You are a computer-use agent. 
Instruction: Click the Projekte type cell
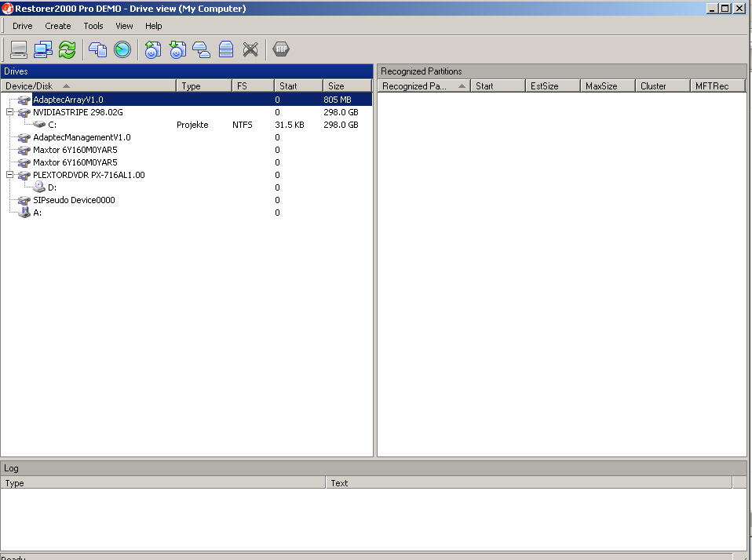[192, 125]
